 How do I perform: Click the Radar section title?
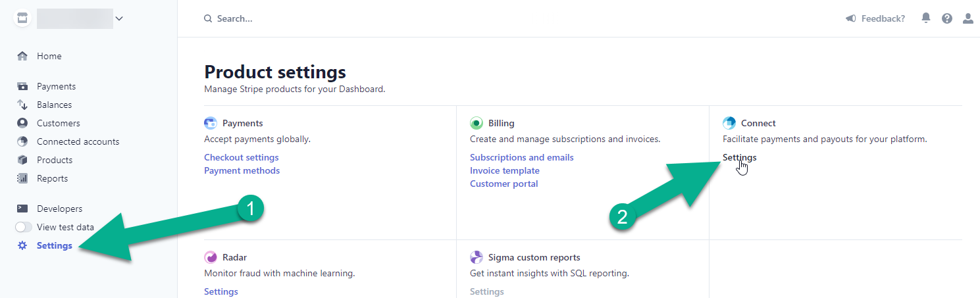click(x=234, y=257)
